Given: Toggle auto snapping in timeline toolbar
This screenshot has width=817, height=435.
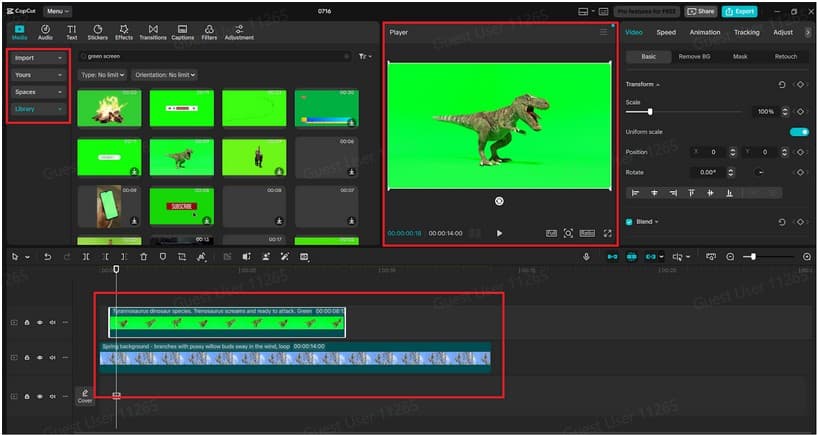Looking at the screenshot, I should [632, 257].
